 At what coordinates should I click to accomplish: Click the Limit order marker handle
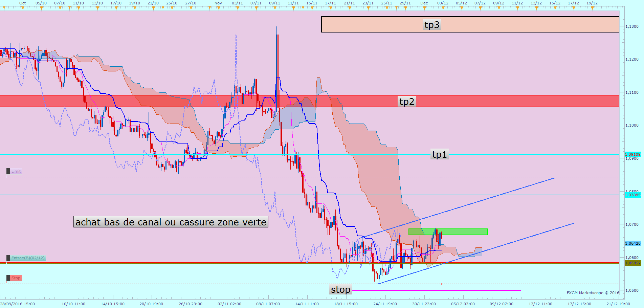(8, 172)
